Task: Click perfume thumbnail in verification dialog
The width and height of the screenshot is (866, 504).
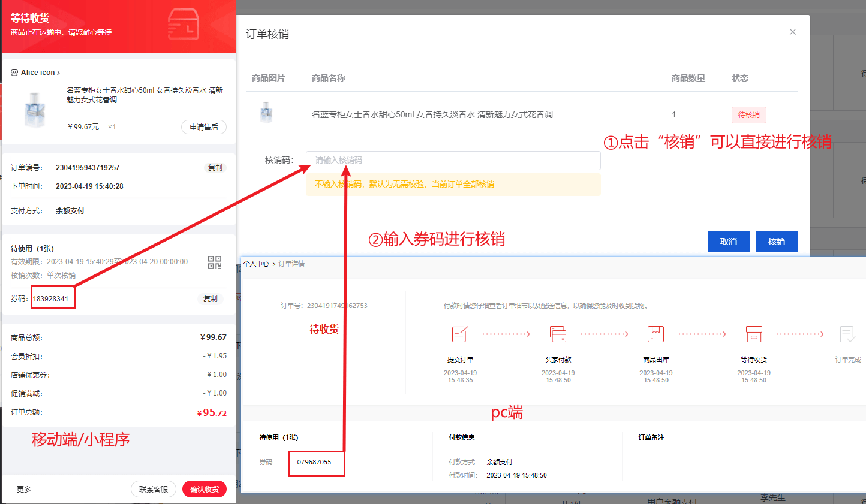Action: [x=267, y=113]
